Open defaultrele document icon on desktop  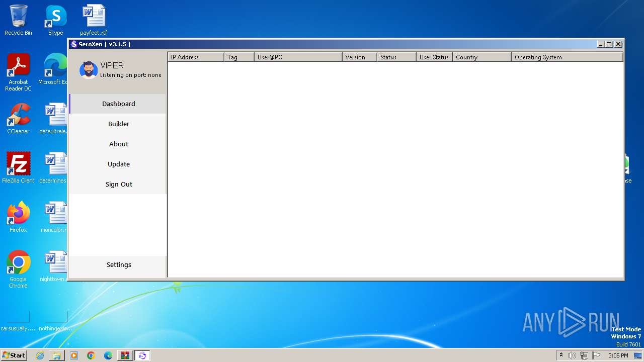pyautogui.click(x=54, y=119)
